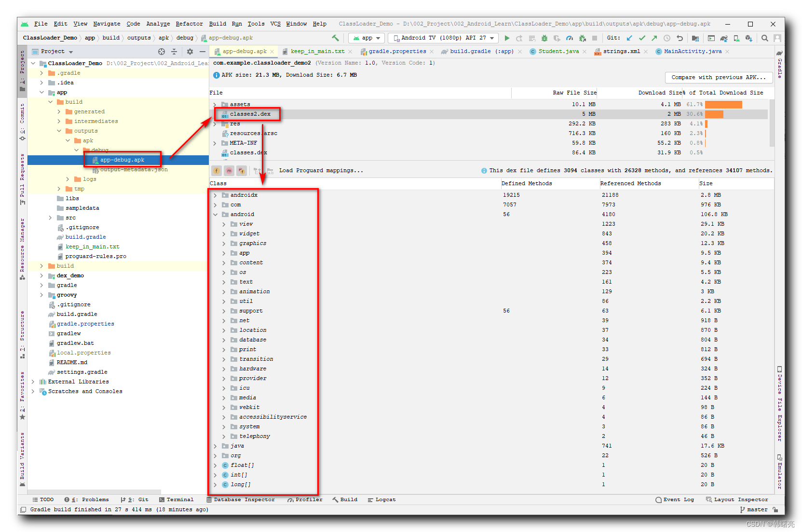Click Sync Project with Gradle Files icon
The image size is (802, 532).
724,38
